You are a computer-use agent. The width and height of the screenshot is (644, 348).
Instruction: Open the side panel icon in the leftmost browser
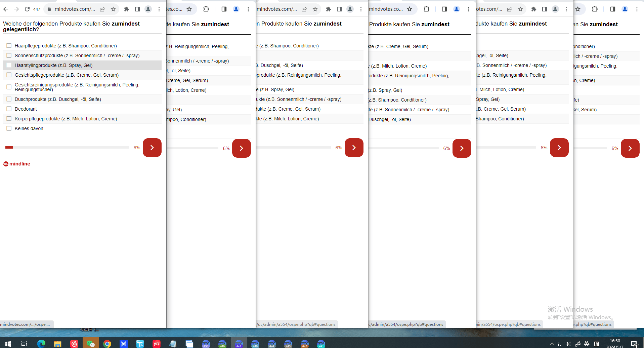click(x=137, y=9)
